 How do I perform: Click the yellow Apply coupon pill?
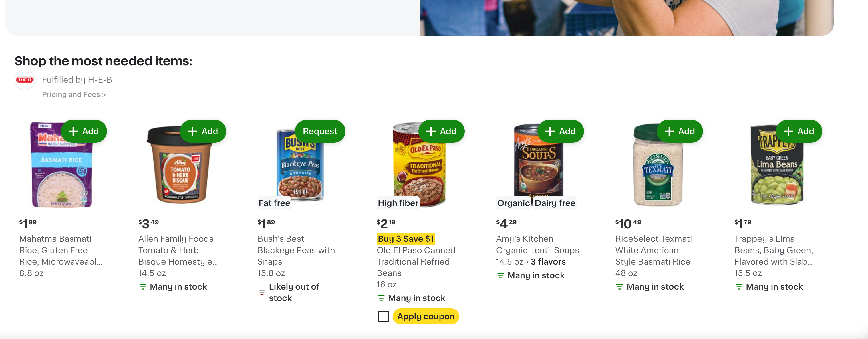coord(425,316)
